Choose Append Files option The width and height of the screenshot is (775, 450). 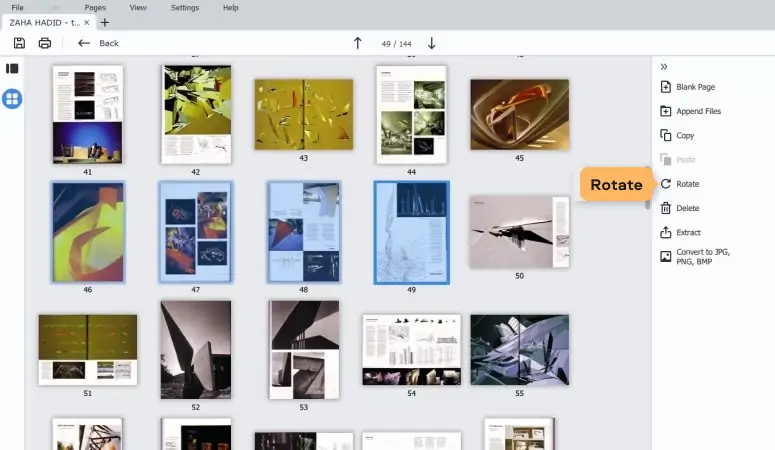click(690, 111)
